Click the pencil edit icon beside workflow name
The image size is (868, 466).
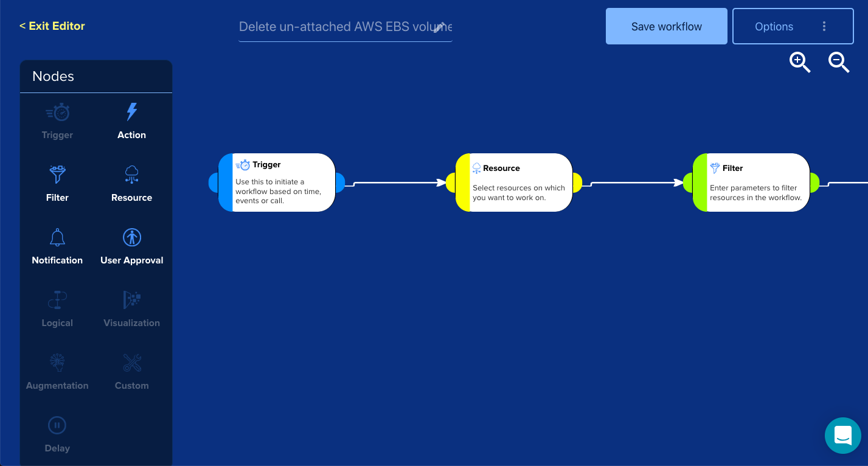440,27
